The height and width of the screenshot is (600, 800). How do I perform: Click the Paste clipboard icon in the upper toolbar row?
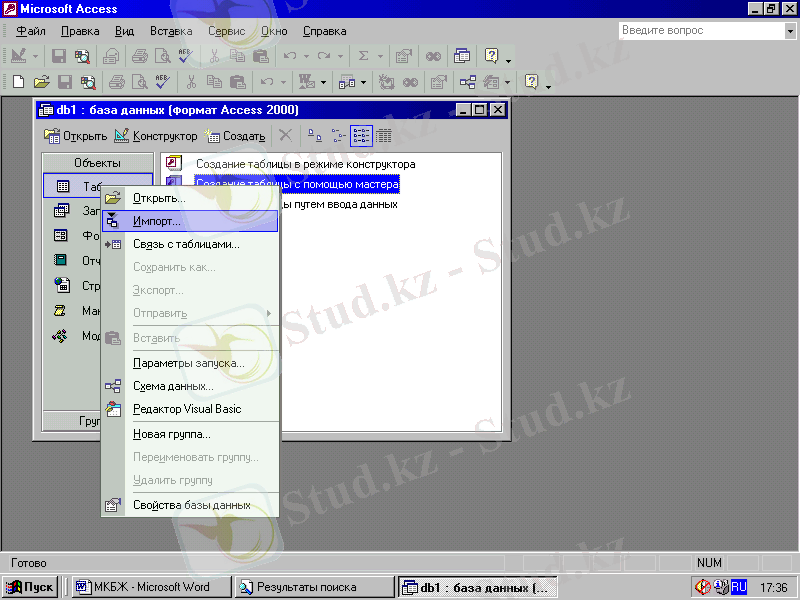coord(260,56)
